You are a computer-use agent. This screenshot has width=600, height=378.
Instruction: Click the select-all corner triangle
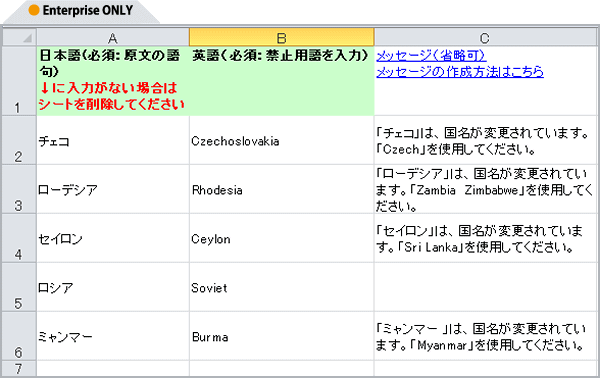(27, 38)
